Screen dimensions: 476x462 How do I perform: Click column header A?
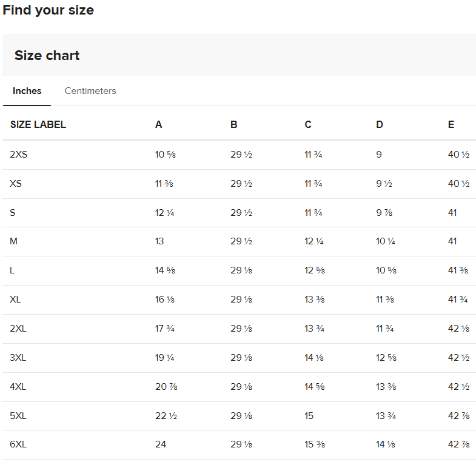[x=159, y=125]
